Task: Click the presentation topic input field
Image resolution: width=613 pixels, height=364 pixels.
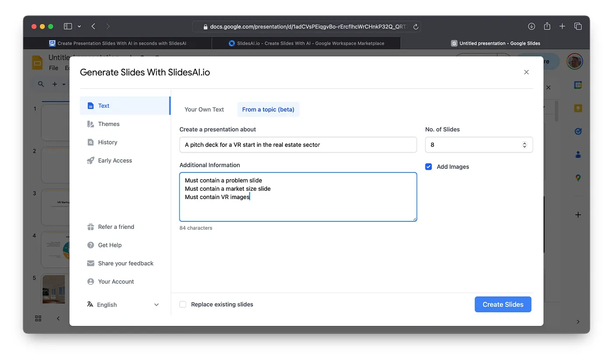Action: 298,145
